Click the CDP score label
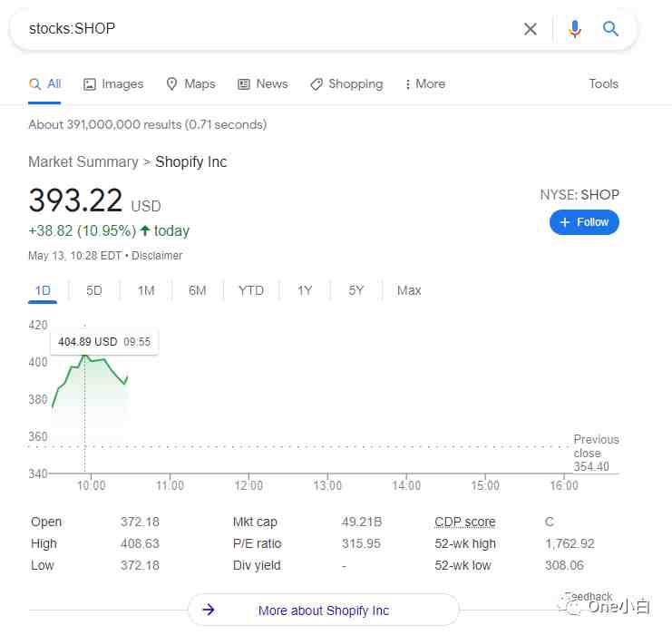Image resolution: width=672 pixels, height=635 pixels. tap(465, 522)
